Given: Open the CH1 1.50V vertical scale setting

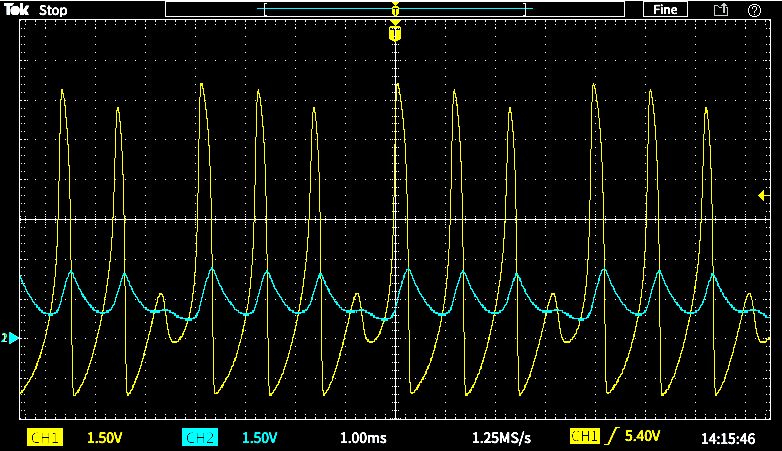Looking at the screenshot, I should [105, 437].
